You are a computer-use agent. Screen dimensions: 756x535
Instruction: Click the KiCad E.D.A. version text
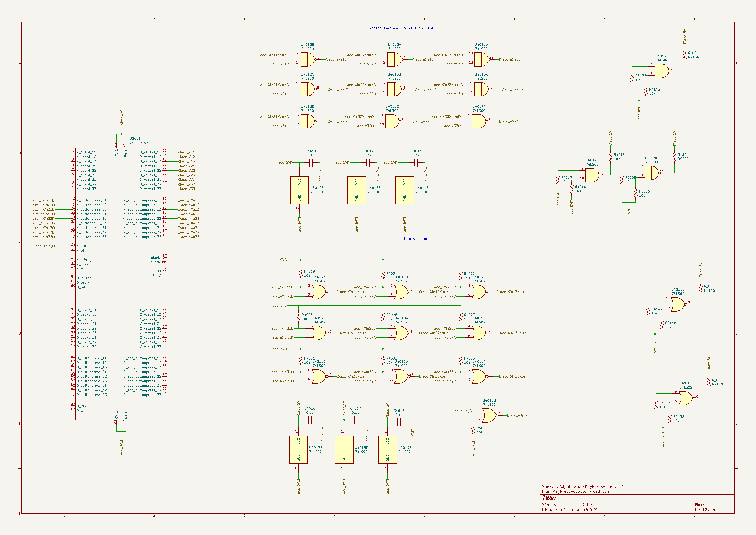point(570,510)
